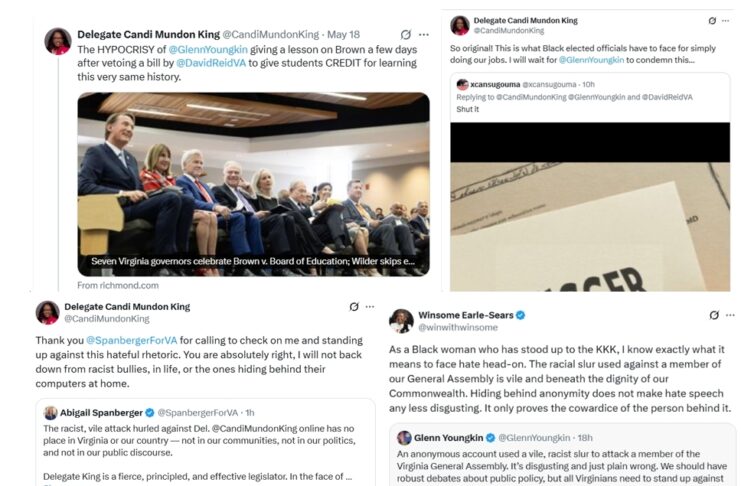Click the Grok icon on the 'So original!' tweet

pyautogui.click(x=712, y=21)
